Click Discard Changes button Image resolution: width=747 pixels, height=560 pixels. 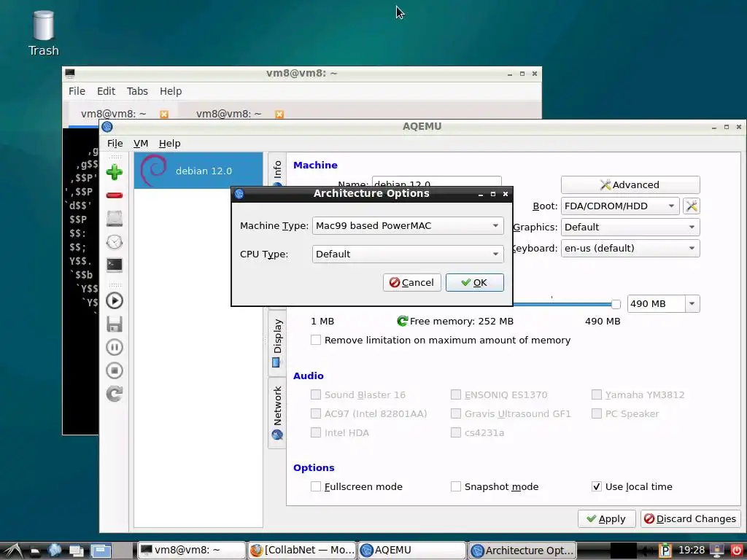click(x=690, y=518)
